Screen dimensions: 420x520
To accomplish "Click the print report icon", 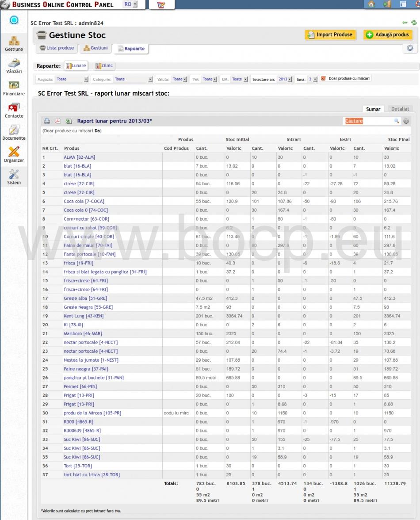I will 47,121.
